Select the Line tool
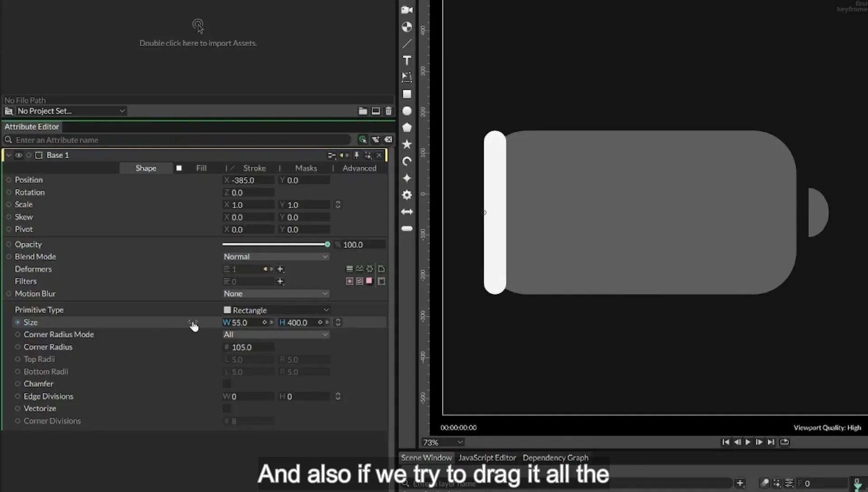The width and height of the screenshot is (868, 492). point(407,44)
